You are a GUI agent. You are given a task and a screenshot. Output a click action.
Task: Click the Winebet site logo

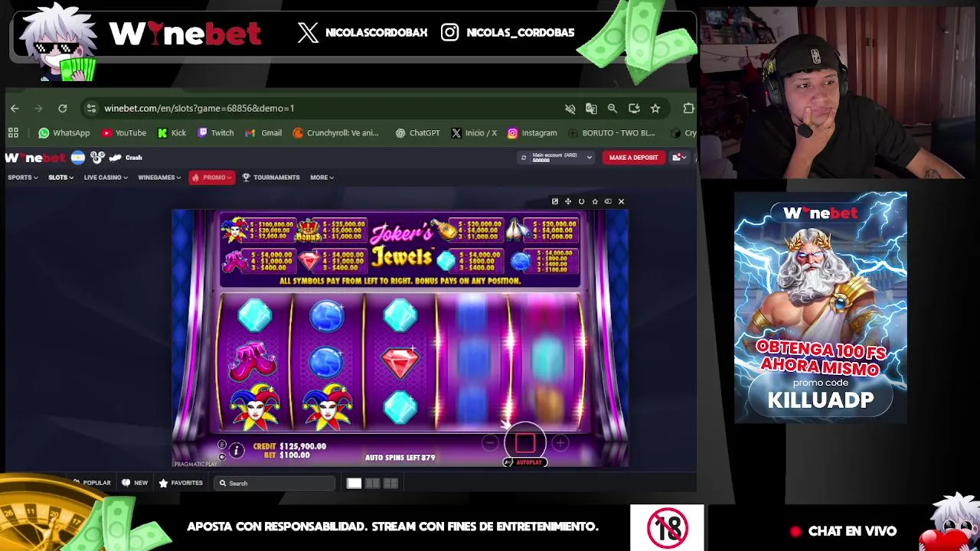click(x=35, y=158)
